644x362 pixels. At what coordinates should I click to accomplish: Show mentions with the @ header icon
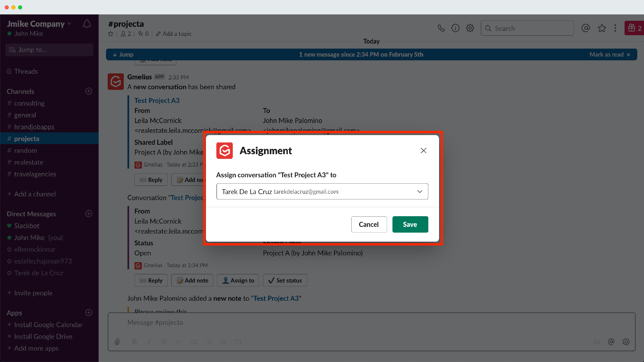(586, 28)
